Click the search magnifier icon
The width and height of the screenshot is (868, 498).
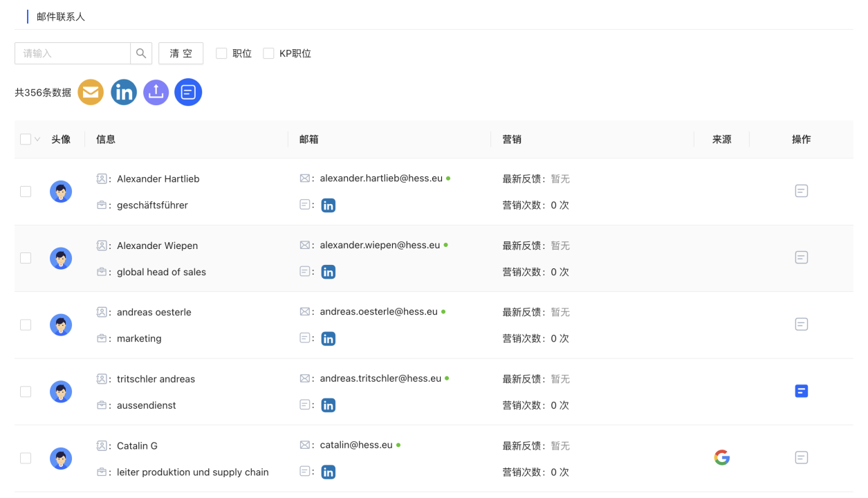click(141, 53)
